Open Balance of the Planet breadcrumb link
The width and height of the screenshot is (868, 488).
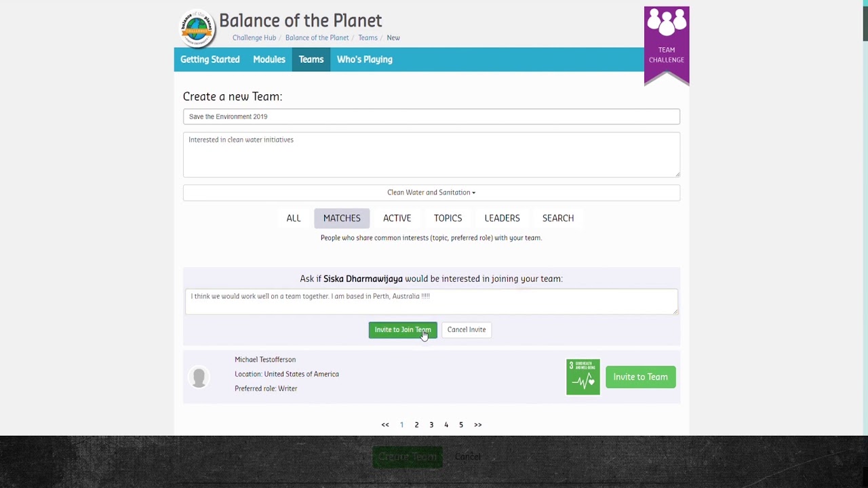coord(317,38)
